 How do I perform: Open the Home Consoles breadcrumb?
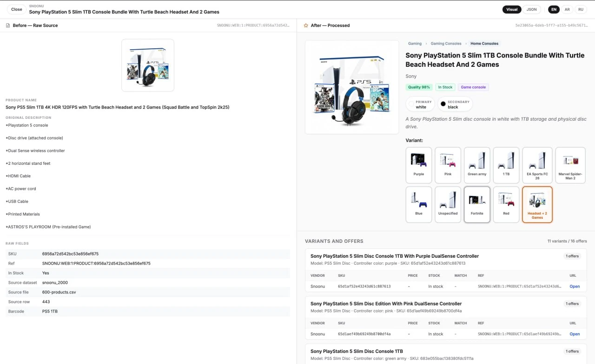pyautogui.click(x=484, y=44)
